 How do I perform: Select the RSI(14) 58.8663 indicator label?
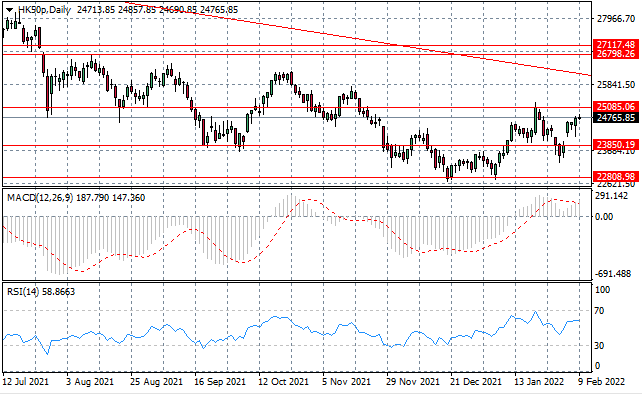point(41,292)
